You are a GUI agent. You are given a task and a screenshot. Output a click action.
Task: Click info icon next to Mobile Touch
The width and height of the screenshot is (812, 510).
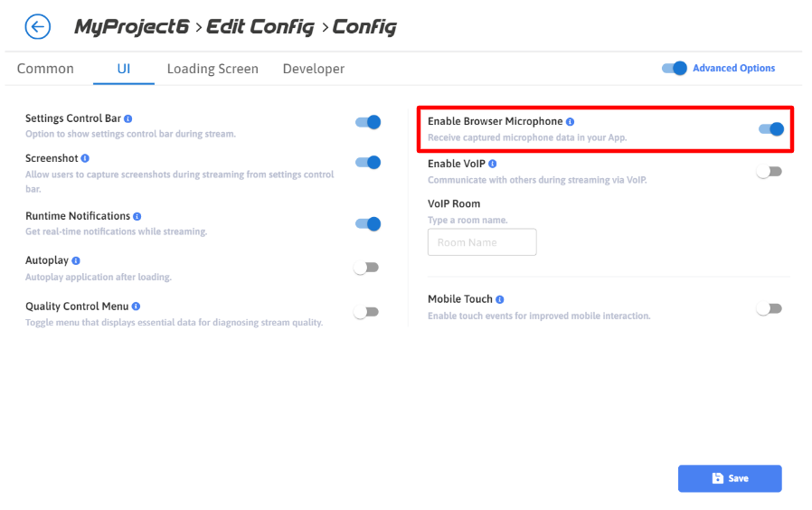500,299
